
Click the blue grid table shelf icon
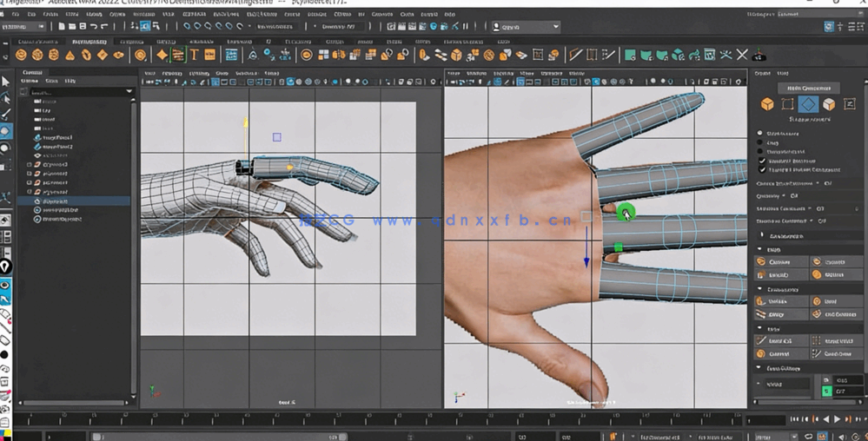tap(231, 55)
